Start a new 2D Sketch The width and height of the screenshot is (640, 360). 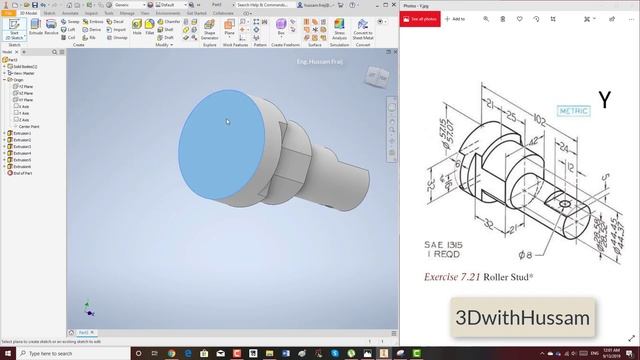pos(14,29)
